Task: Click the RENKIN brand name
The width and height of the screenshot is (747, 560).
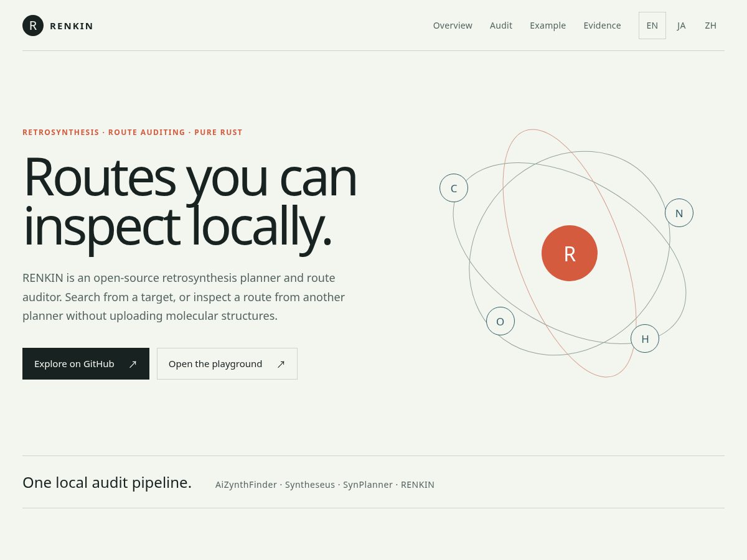Action: [72, 26]
